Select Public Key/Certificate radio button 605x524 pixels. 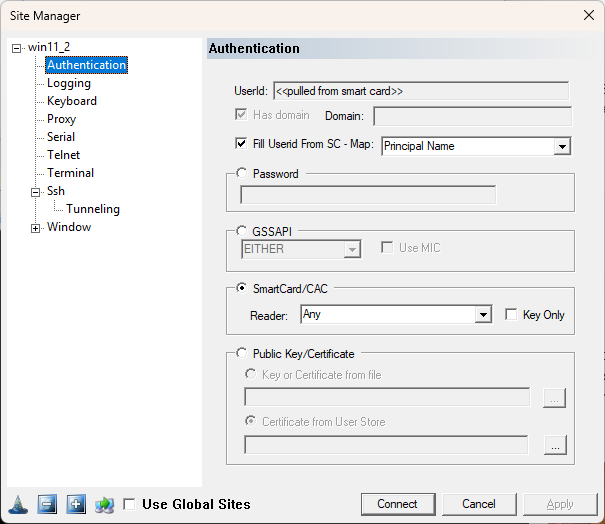(x=241, y=353)
